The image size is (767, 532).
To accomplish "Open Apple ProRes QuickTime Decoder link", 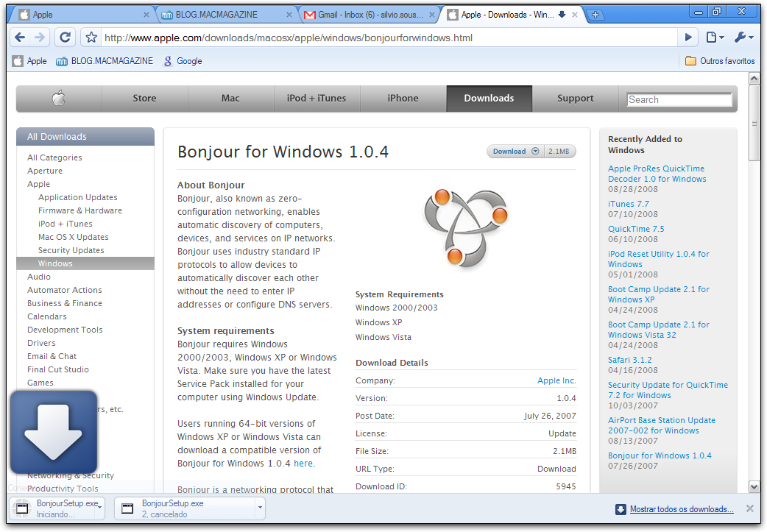I will pos(657,174).
